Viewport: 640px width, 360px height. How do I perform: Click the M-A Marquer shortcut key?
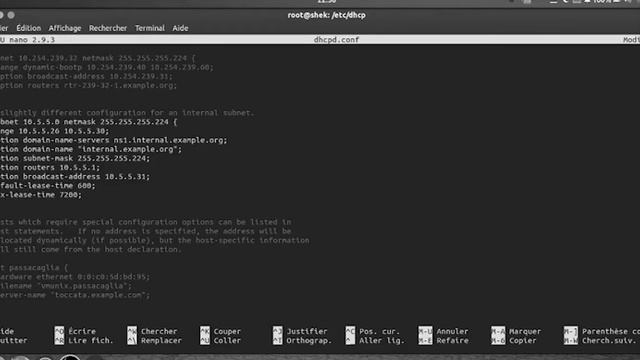click(x=498, y=331)
